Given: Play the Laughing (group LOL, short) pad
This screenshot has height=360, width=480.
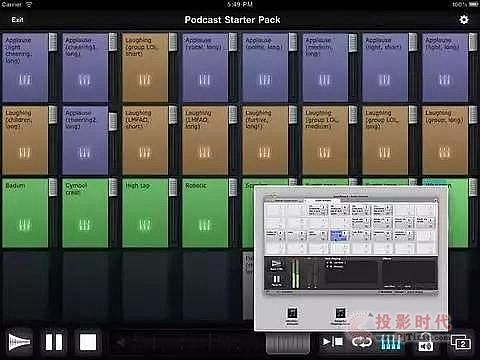Looking at the screenshot, I should point(145,67).
